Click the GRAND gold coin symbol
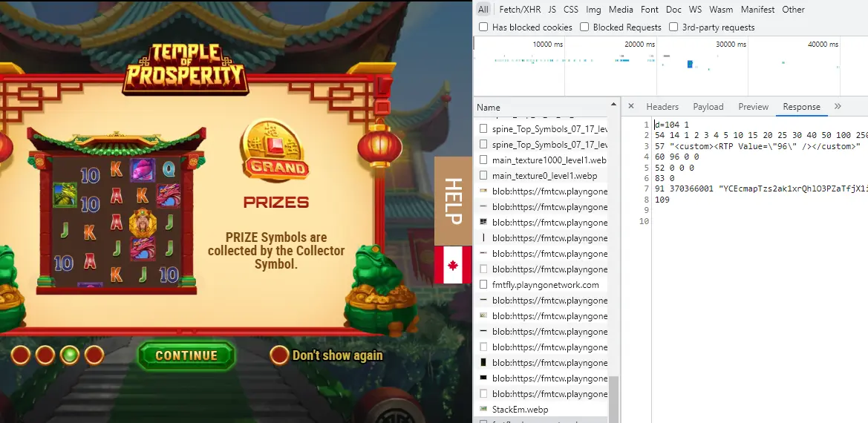The height and width of the screenshot is (423, 868). 275,150
